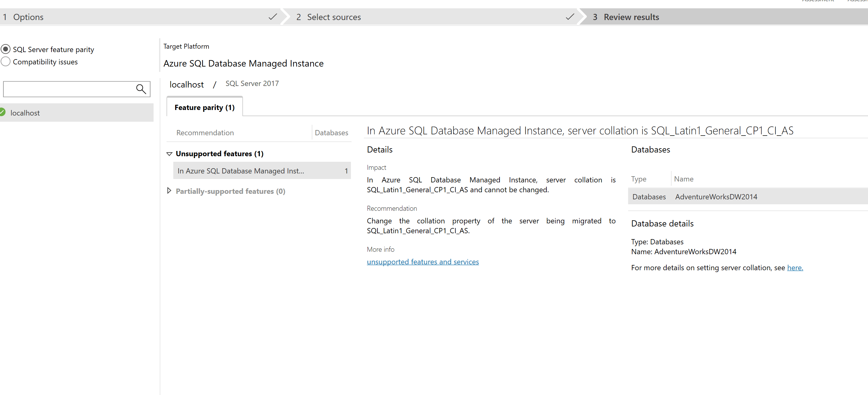This screenshot has width=868, height=395.
Task: Expand the Partially-supported features (0) group
Action: point(169,191)
